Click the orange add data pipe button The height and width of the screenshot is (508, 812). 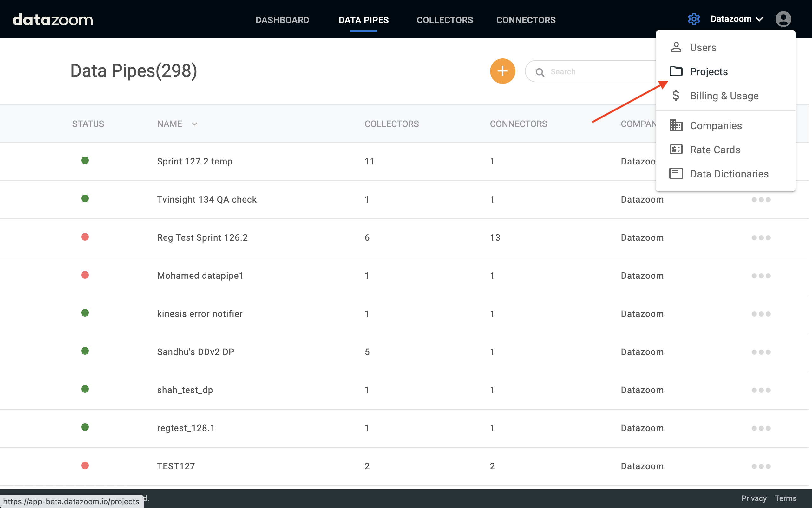[x=502, y=71]
